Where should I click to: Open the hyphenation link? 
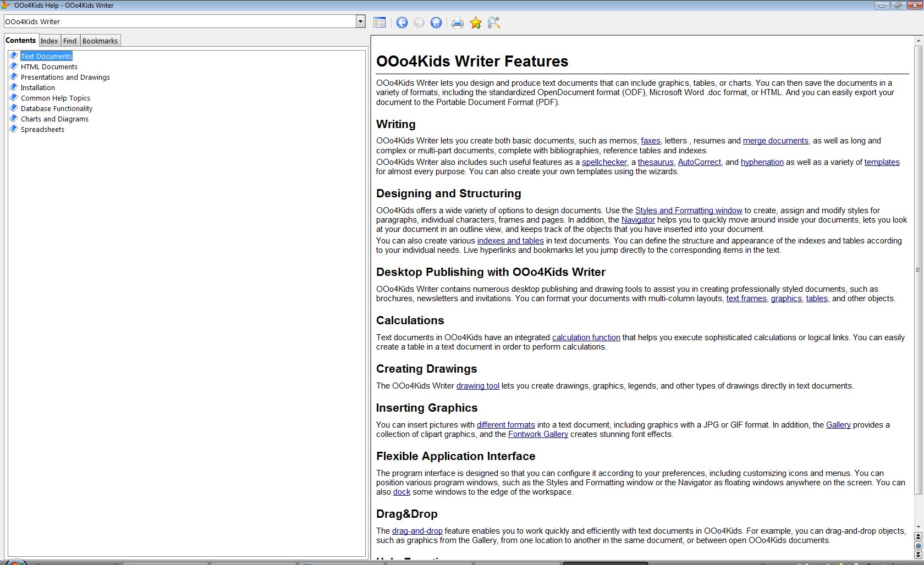pos(762,162)
